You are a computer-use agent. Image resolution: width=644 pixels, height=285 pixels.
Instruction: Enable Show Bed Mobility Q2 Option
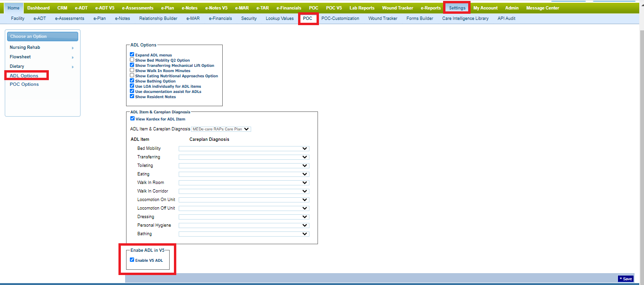[132, 60]
